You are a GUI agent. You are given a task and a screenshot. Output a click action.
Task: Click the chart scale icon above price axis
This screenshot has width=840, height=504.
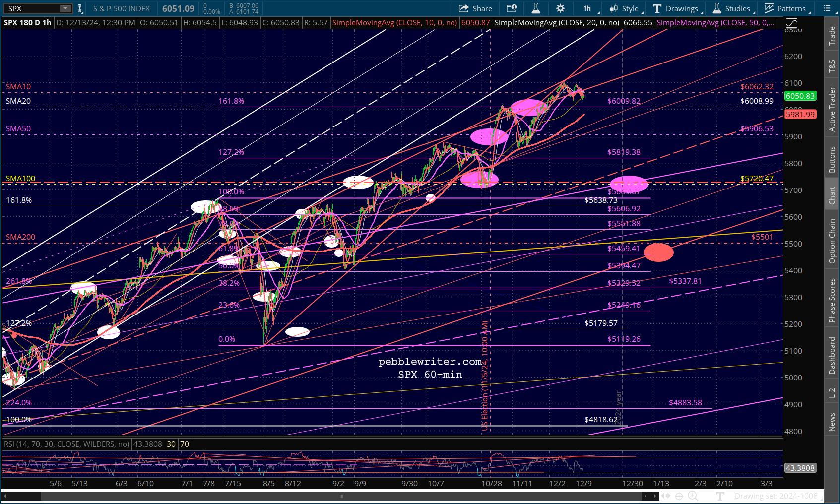tap(791, 23)
